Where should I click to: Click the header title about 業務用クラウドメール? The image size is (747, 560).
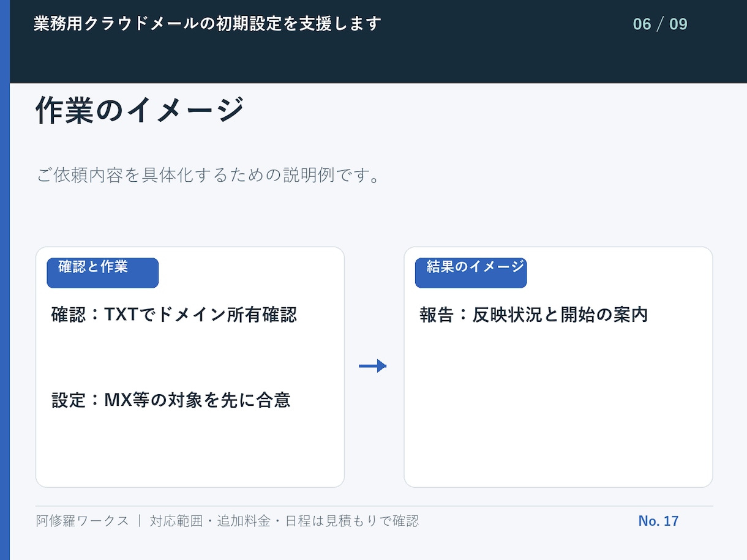click(x=208, y=24)
